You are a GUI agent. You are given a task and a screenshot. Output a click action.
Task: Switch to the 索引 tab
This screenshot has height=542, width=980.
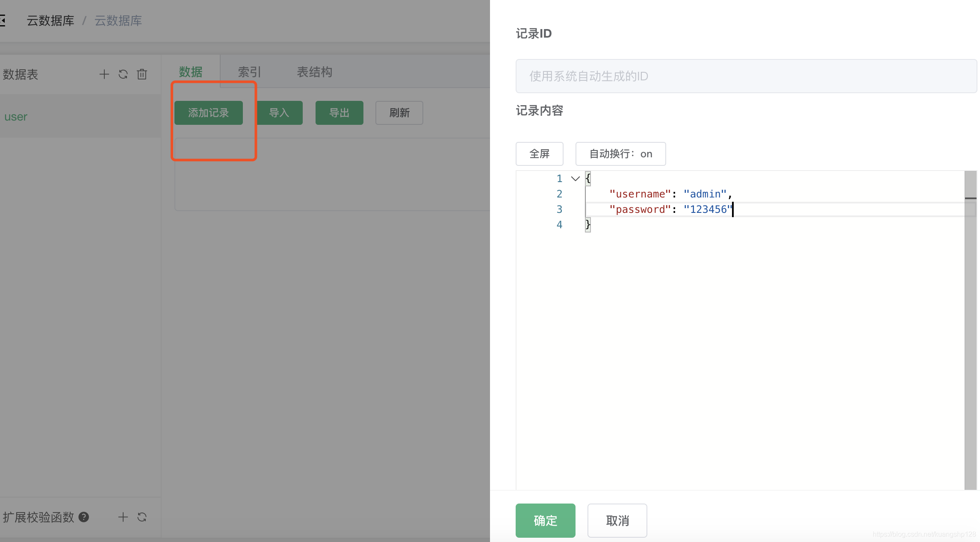(250, 72)
